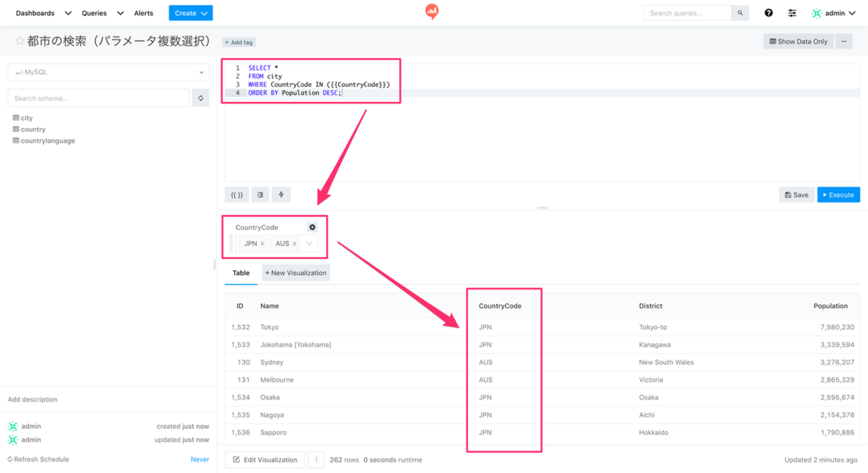Sort by the Population column header
Viewport: 868px width, 473px height.
[831, 306]
